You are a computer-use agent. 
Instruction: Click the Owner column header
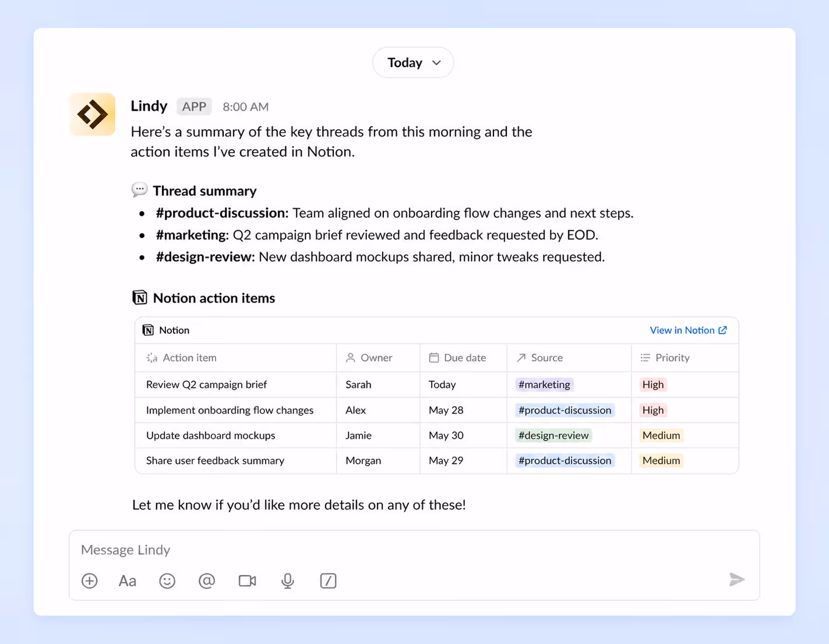[378, 358]
